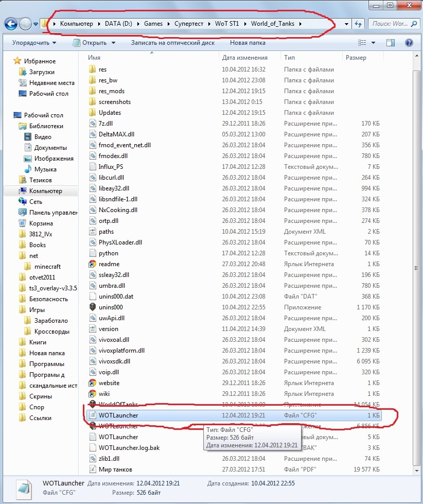423x504 pixels.
Task: Open Избранное in navigation pane
Action: tap(40, 61)
